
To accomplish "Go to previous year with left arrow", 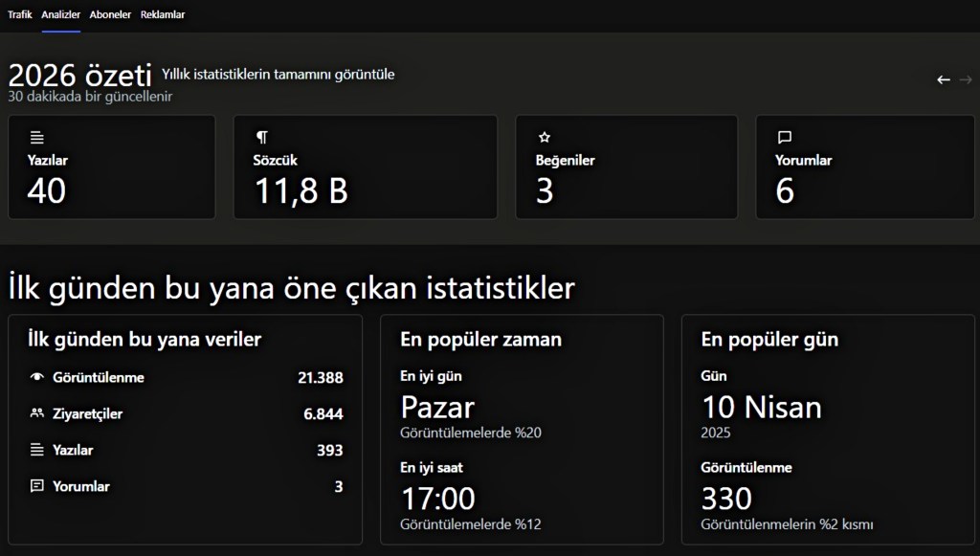I will (944, 80).
